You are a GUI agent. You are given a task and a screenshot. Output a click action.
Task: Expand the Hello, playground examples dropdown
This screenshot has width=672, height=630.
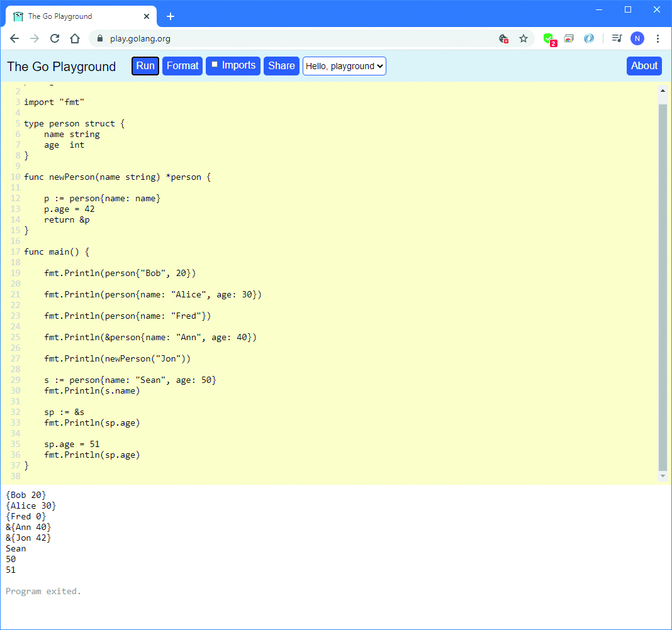[344, 66]
